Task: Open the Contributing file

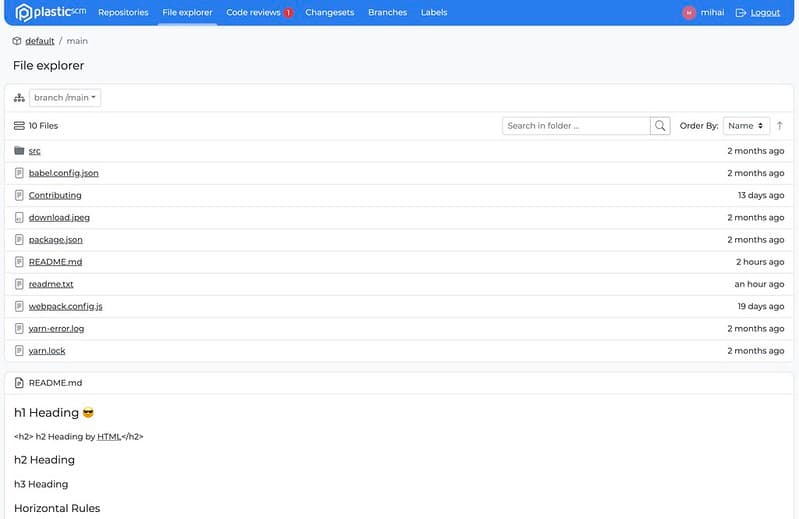Action: coord(55,195)
